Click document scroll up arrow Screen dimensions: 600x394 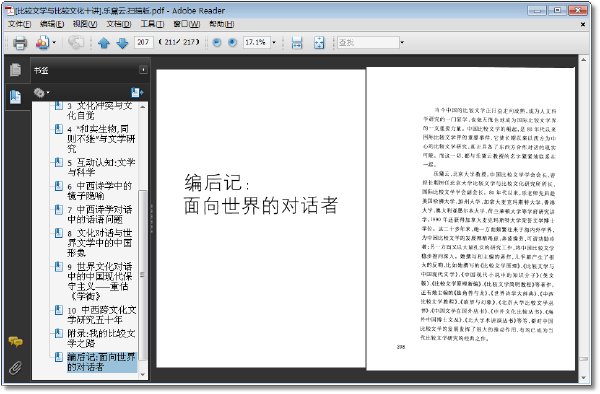pos(584,60)
